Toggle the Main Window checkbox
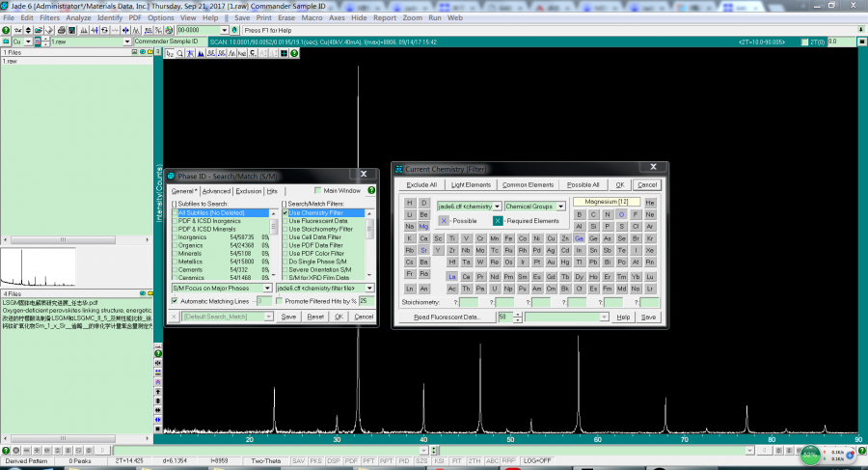This screenshot has width=868, height=470. click(x=317, y=191)
